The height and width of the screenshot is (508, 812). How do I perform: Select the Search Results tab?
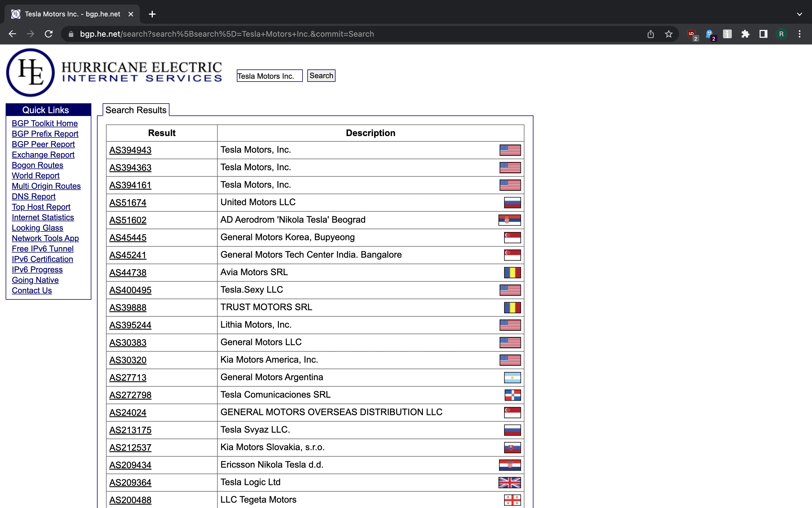point(136,110)
